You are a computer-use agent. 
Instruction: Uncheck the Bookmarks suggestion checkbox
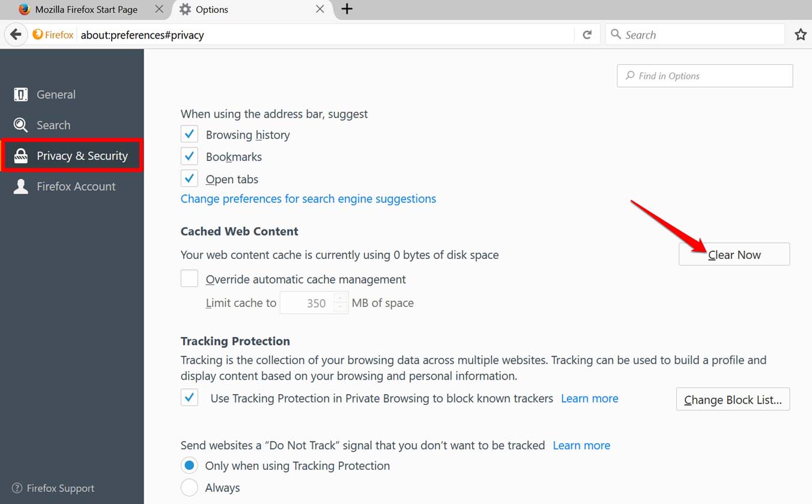pos(189,157)
